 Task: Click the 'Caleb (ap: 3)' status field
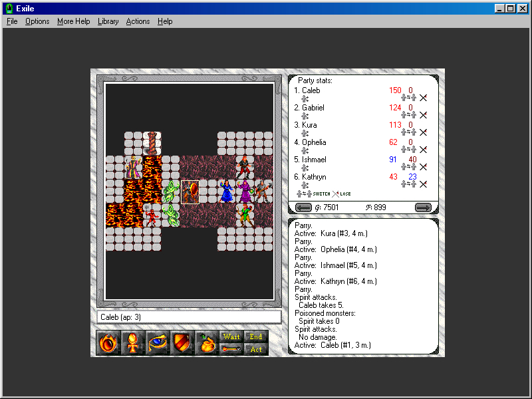coord(189,317)
